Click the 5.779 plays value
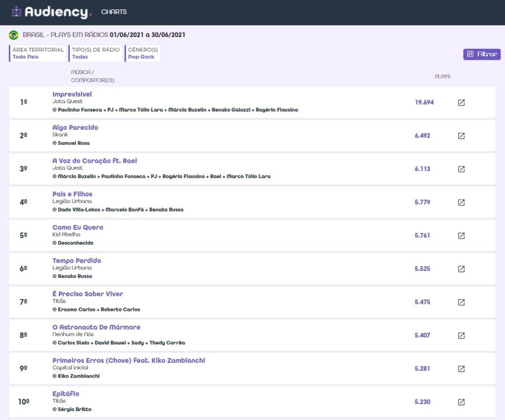Screen dimensions: 505x420 click(422, 202)
